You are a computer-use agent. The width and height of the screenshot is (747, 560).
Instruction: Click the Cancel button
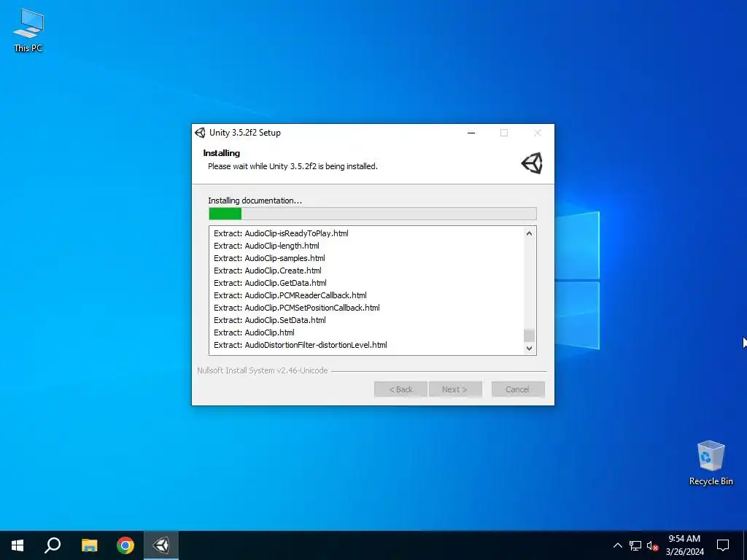point(518,389)
